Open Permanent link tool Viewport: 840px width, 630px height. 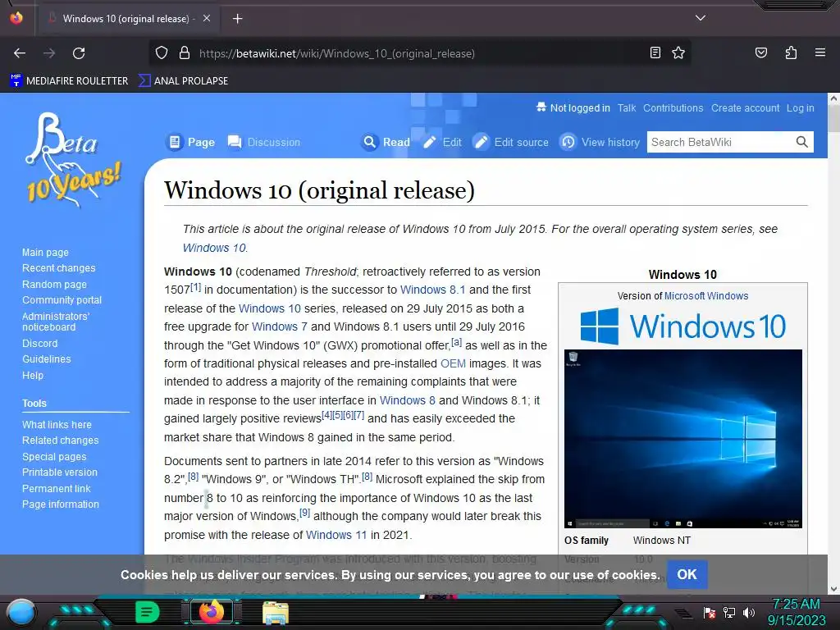pos(57,489)
